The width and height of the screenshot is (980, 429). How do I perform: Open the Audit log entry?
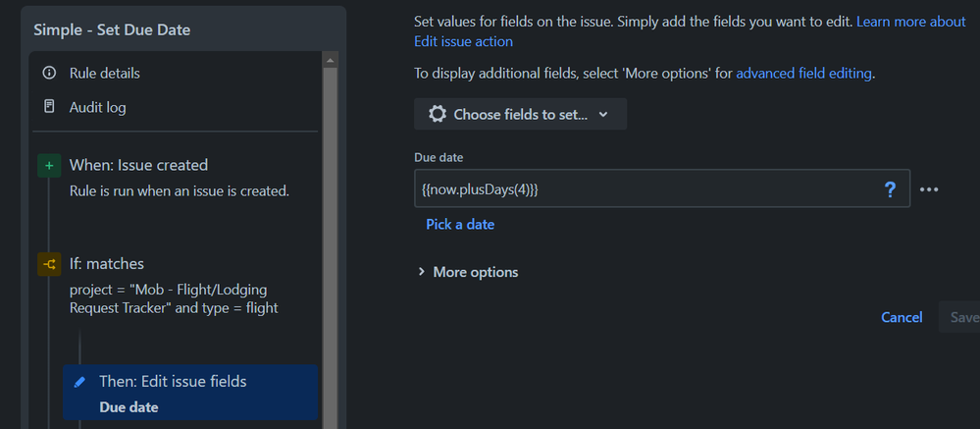pos(97,107)
